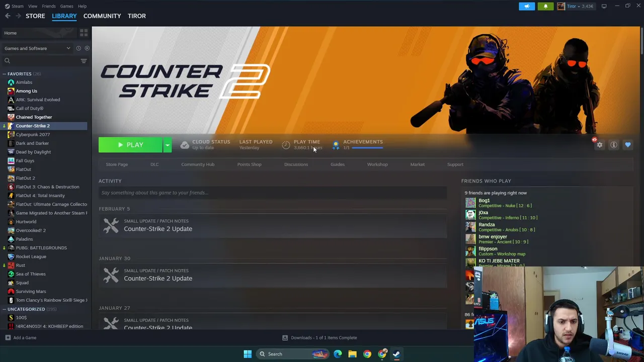The width and height of the screenshot is (644, 362).
Task: Open the Support link
Action: pos(455,164)
